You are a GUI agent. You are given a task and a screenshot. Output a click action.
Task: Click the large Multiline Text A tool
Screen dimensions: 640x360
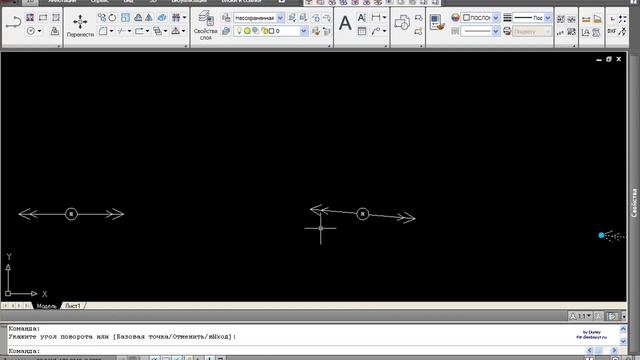click(x=345, y=23)
